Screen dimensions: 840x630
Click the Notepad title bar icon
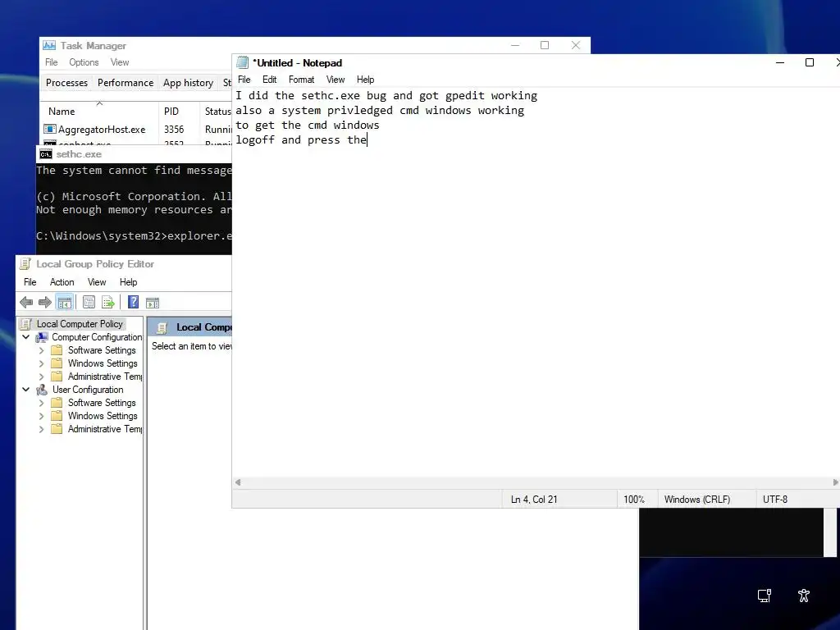pyautogui.click(x=243, y=62)
